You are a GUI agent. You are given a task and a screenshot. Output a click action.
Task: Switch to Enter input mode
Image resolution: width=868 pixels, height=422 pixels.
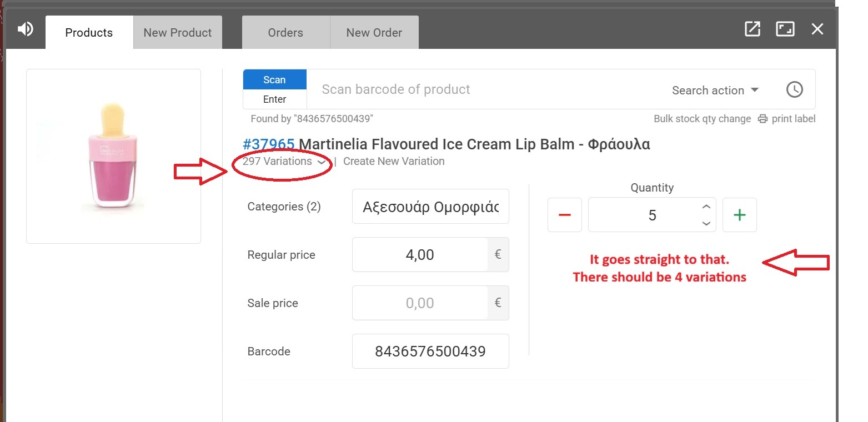274,99
